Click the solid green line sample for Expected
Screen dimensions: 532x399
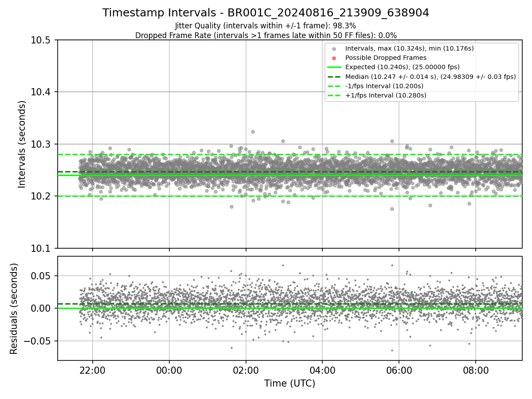(334, 67)
